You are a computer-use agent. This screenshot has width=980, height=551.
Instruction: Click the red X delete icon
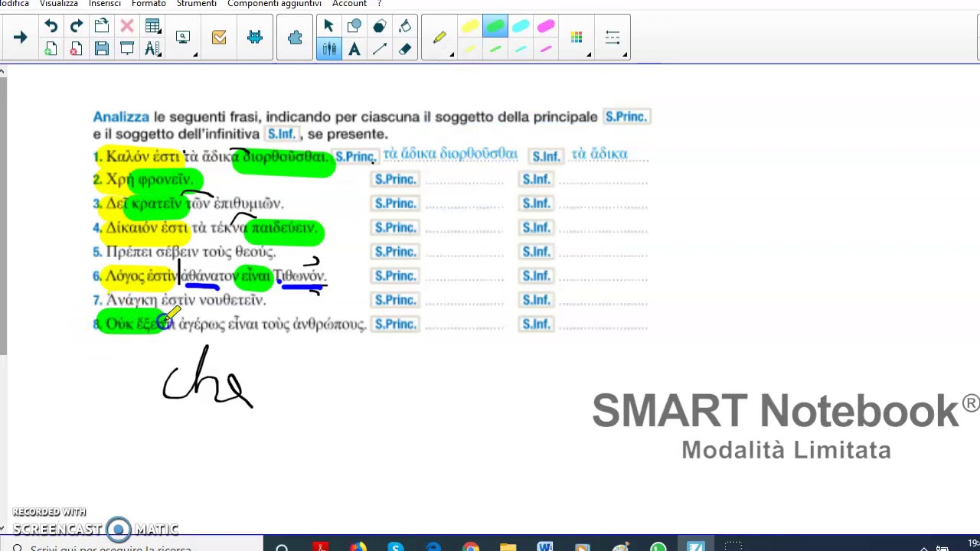(x=127, y=27)
